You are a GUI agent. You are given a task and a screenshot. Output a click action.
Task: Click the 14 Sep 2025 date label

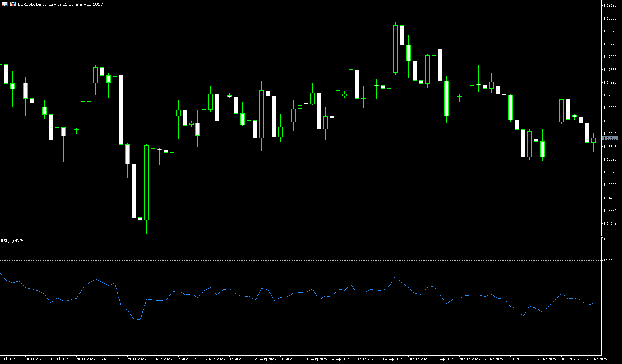[393, 359]
